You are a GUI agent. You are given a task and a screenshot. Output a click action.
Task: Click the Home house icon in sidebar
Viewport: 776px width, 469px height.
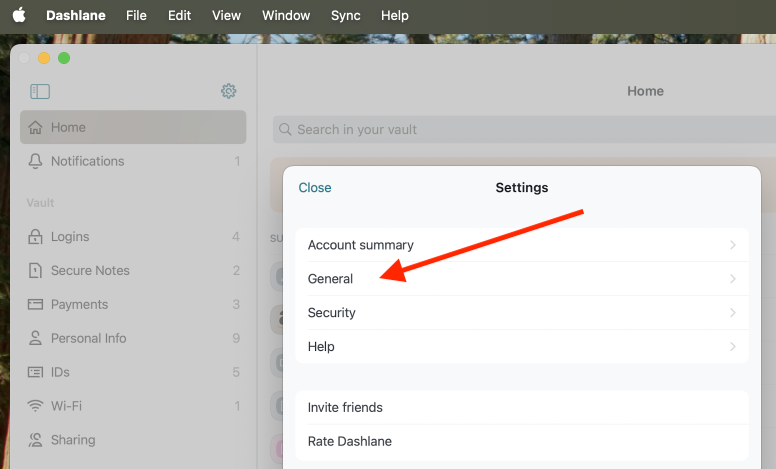pyautogui.click(x=35, y=127)
